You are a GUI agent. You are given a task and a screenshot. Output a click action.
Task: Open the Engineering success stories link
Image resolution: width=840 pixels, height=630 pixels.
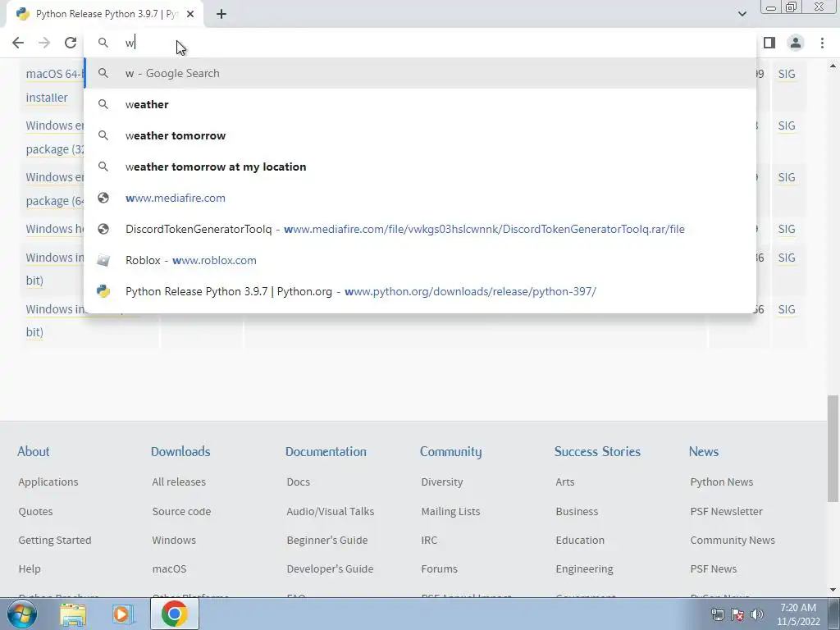[x=584, y=569]
